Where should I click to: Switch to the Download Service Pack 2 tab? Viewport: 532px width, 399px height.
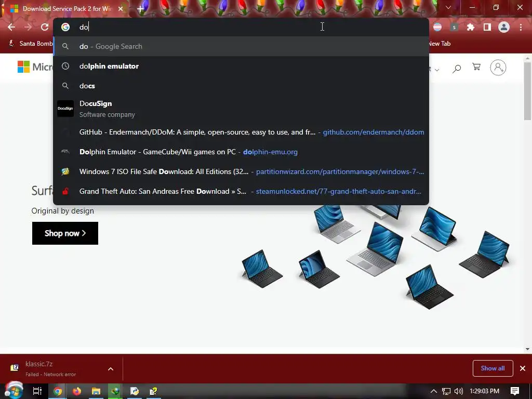pyautogui.click(x=64, y=9)
